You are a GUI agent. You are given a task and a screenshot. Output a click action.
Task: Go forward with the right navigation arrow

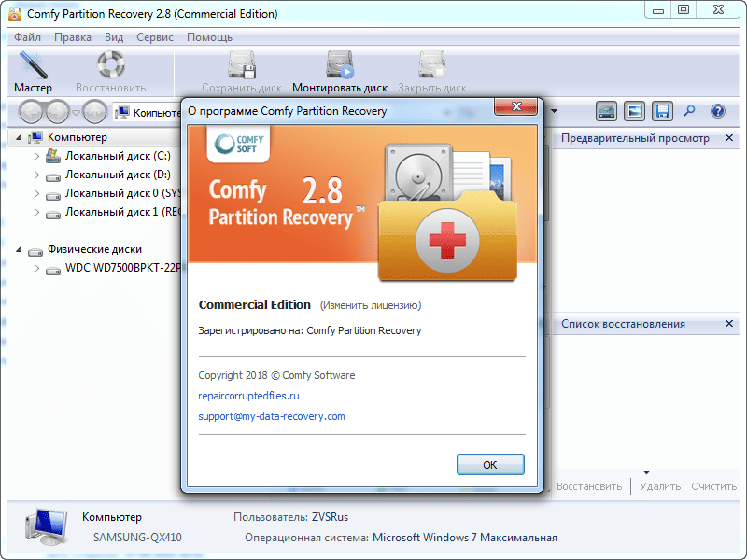[x=58, y=112]
